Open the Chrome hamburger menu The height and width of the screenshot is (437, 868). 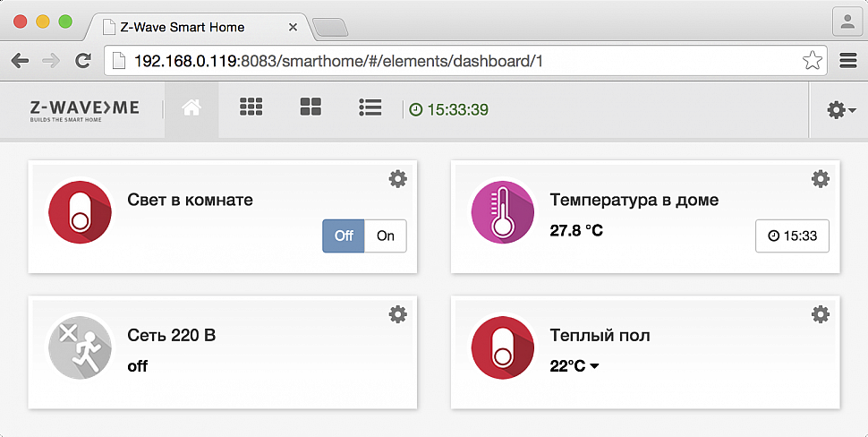pyautogui.click(x=848, y=60)
